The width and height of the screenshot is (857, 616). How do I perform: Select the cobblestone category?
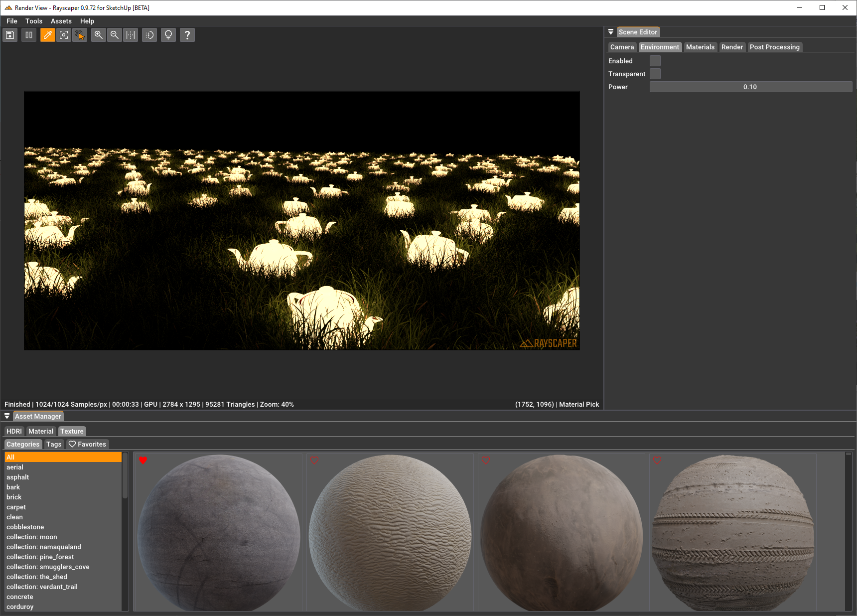point(25,527)
